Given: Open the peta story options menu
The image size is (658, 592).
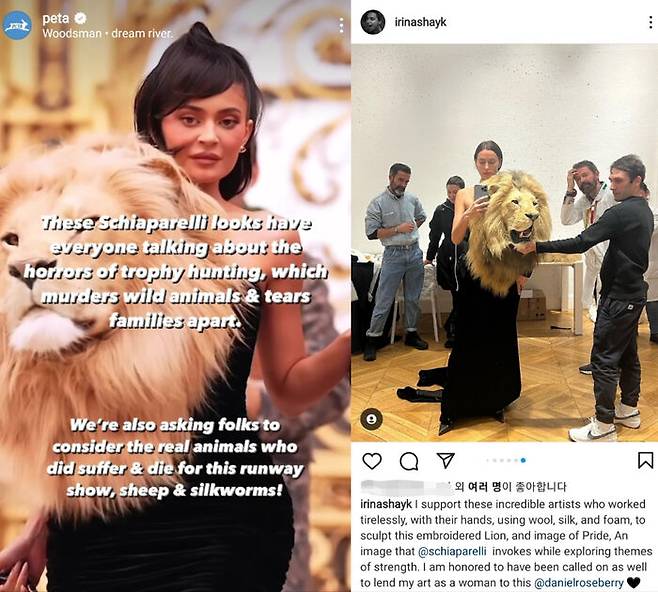Looking at the screenshot, I should tap(342, 25).
